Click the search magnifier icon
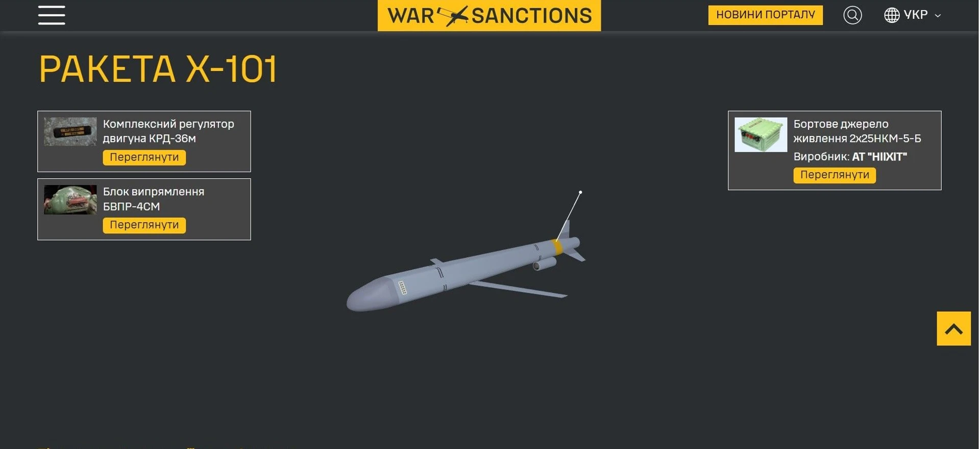 pos(852,15)
